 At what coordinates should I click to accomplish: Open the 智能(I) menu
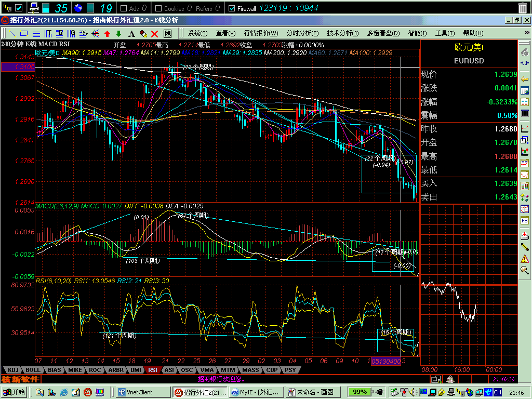[x=417, y=33]
